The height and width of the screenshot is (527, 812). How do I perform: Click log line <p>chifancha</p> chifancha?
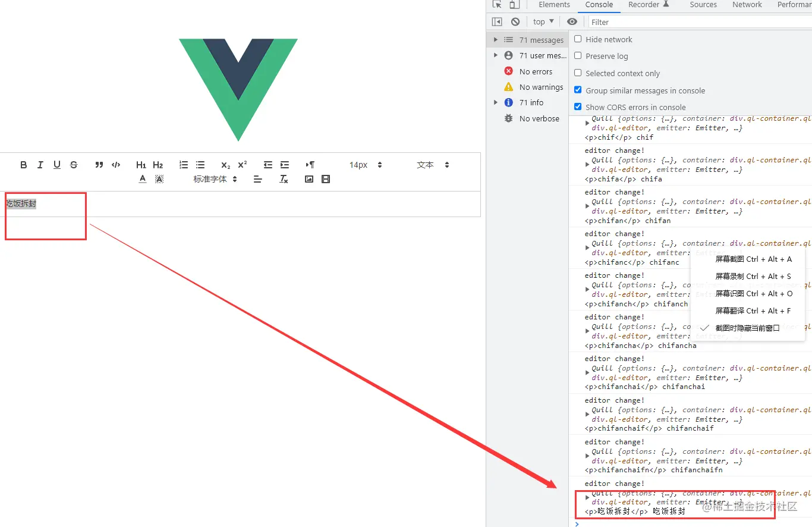click(x=641, y=345)
